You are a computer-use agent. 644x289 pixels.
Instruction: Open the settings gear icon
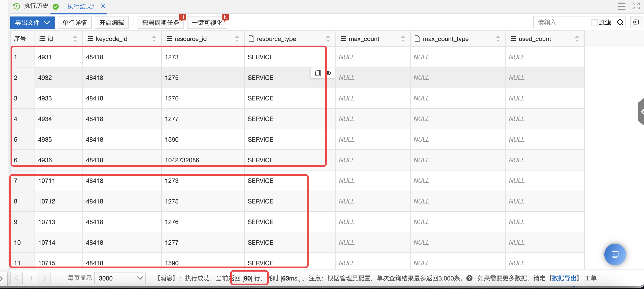636,22
